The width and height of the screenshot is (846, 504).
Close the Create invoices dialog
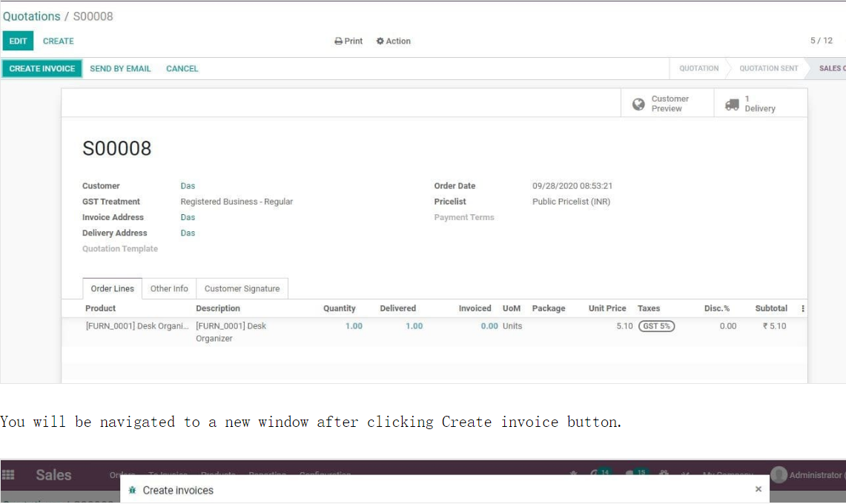coord(758,489)
